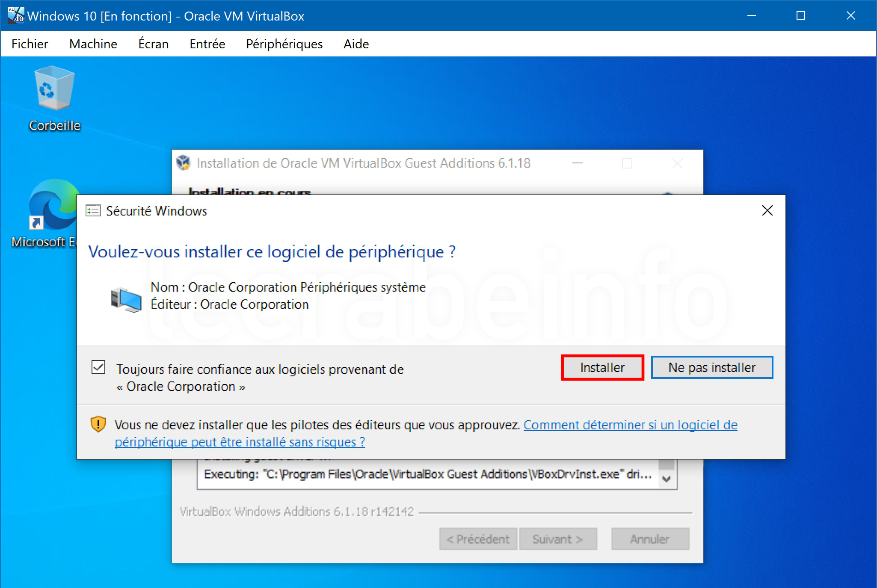Click the Guest Additions installer window icon
Viewport: 877px width, 588px height.
tap(184, 163)
